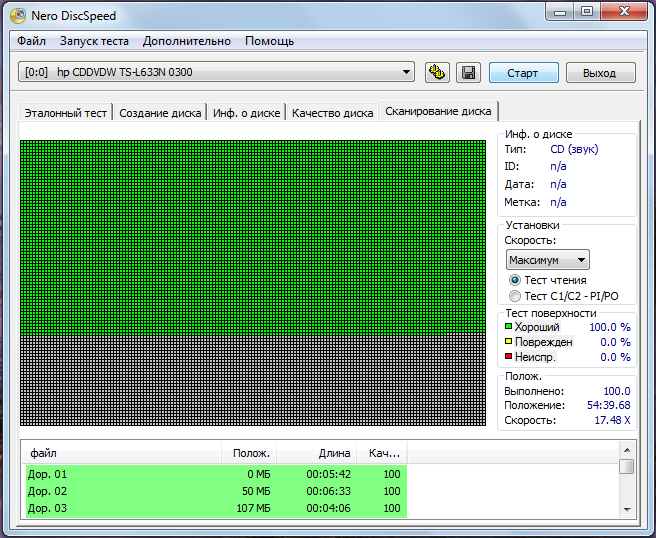This screenshot has width=656, height=538.
Task: Open the Дополнительно menu
Action: pos(187,41)
